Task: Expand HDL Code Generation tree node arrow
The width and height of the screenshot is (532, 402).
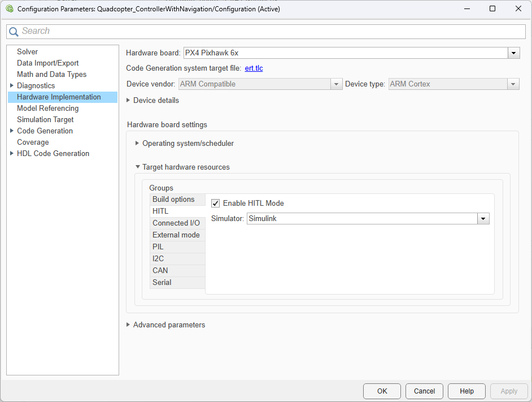Action: (x=11, y=153)
